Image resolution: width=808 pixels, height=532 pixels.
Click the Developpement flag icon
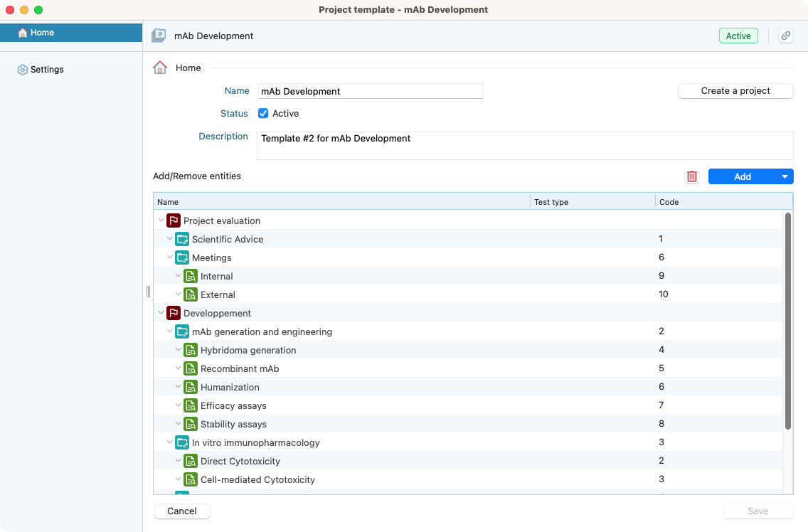[x=174, y=313]
